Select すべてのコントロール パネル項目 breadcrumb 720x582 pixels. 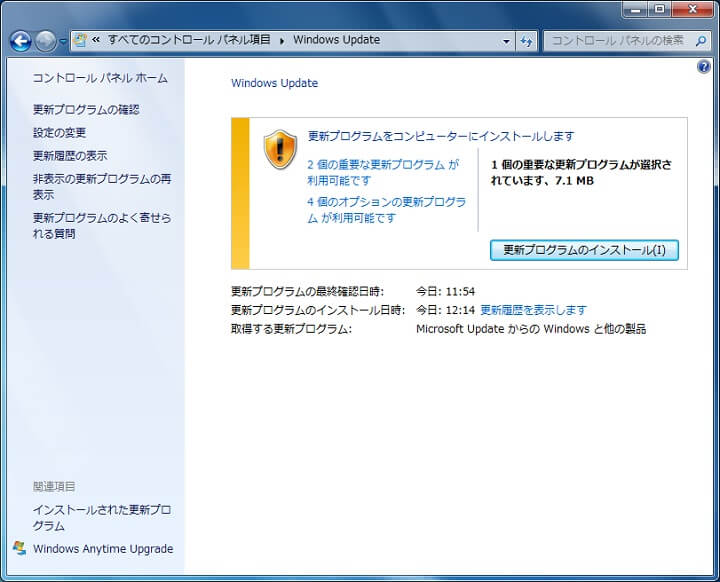coord(189,40)
